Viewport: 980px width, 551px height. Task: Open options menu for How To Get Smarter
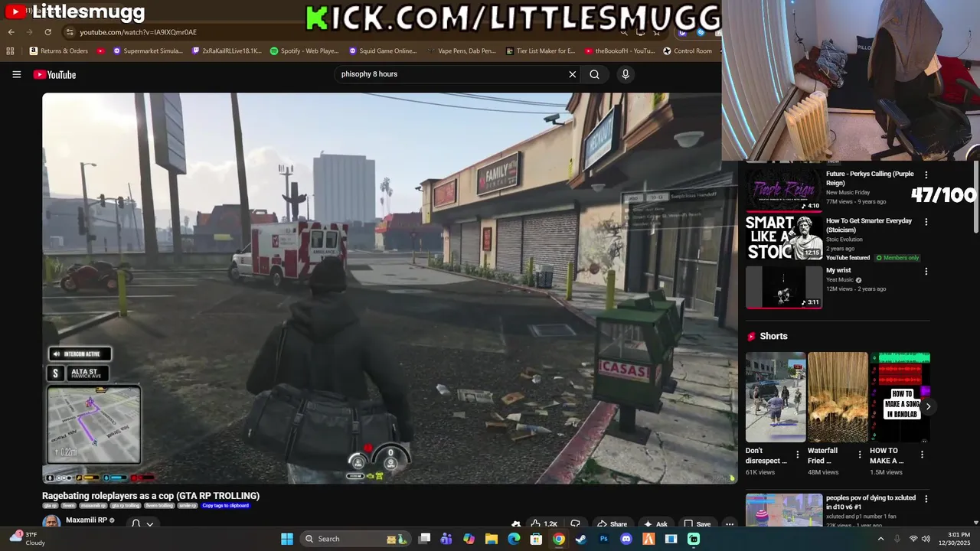click(926, 222)
